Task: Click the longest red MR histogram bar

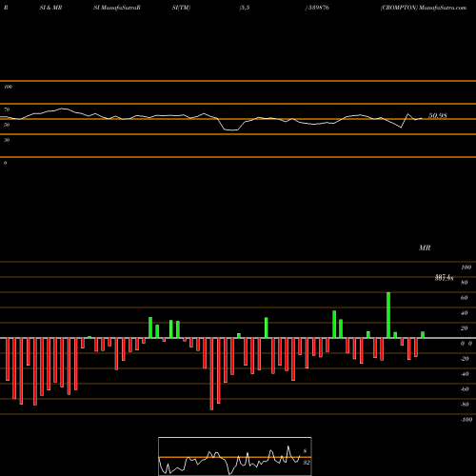Action: [x=211, y=374]
